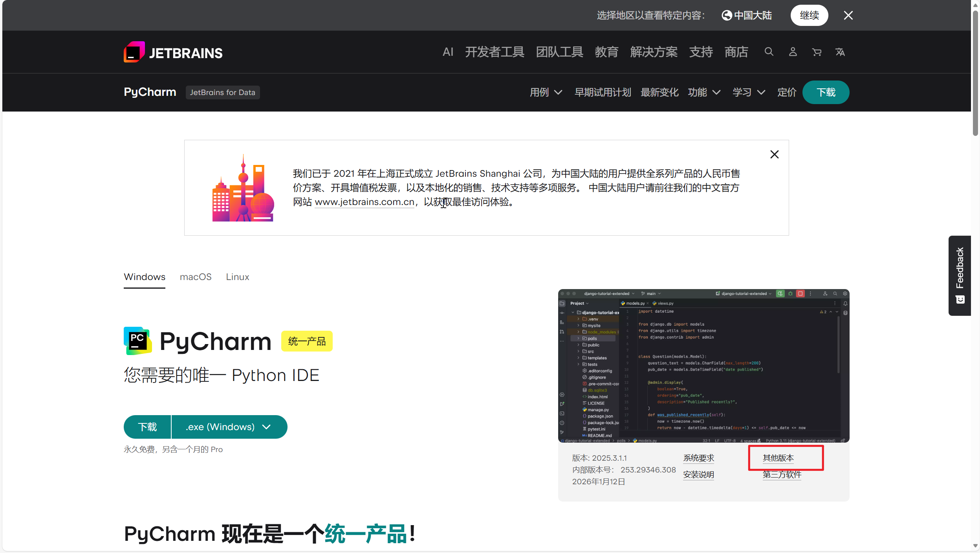Close the region selection bar
The height and width of the screenshot is (553, 980).
click(x=848, y=15)
